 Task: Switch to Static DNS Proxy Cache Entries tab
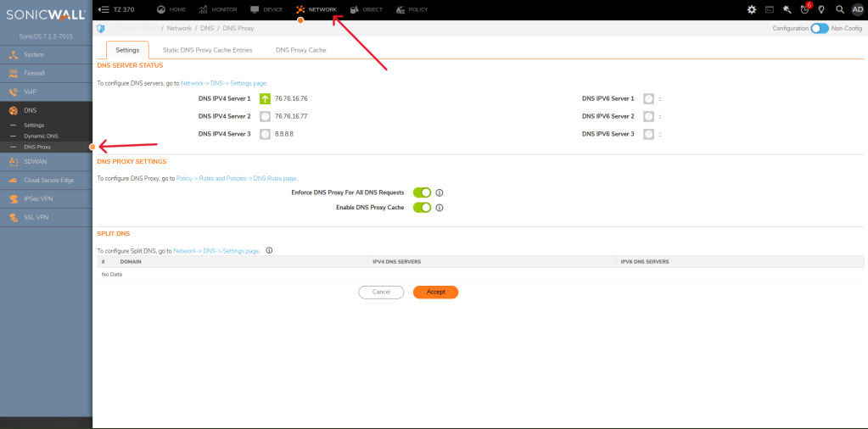click(x=207, y=50)
